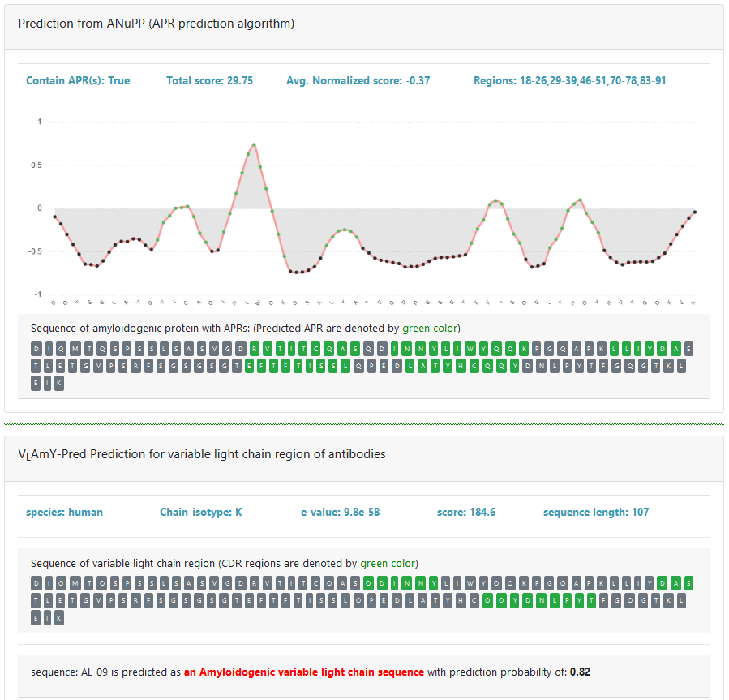Click the 'Total score: 29.75' value
Screen dimensions: 729x700
tap(210, 80)
